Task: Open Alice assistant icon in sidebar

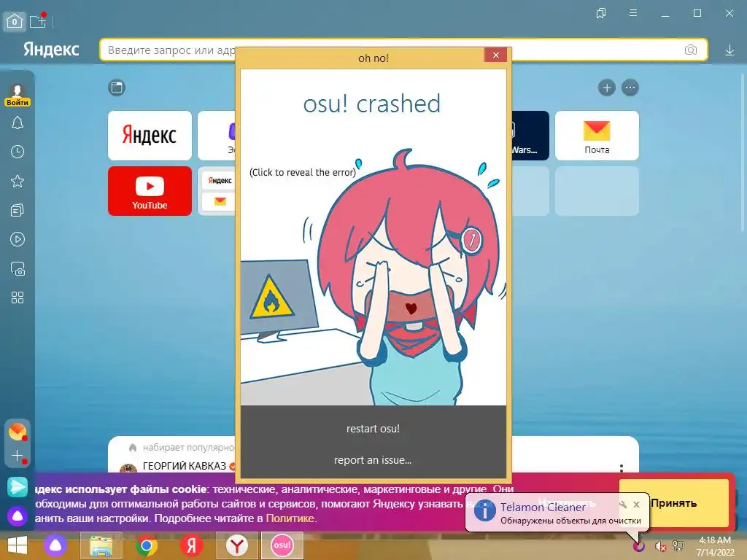Action: [x=18, y=516]
